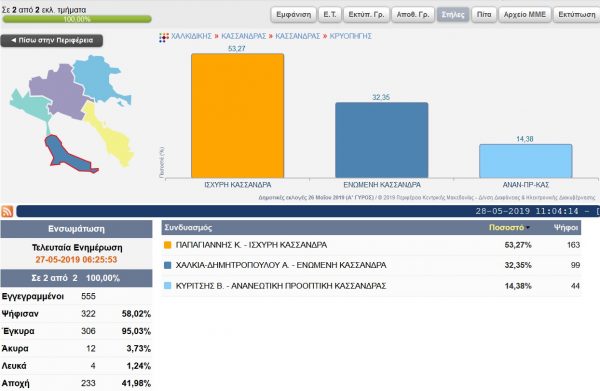Viewport: 600px width, 391px height.
Task: Switch to Πίτα chart view
Action: pyautogui.click(x=484, y=15)
